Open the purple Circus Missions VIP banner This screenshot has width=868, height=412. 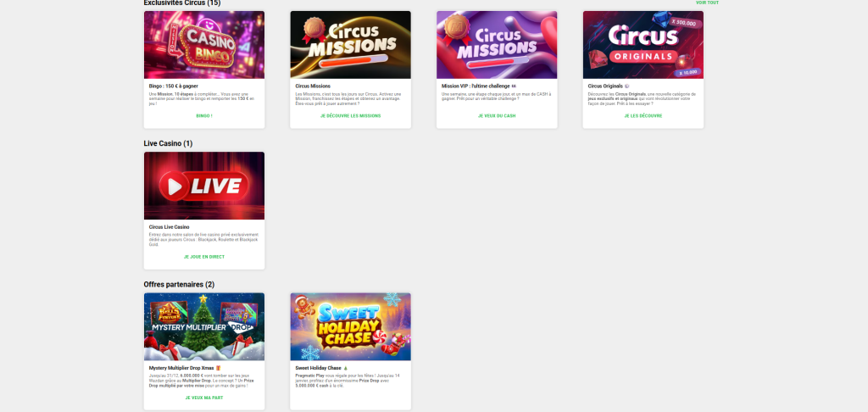coord(497,45)
